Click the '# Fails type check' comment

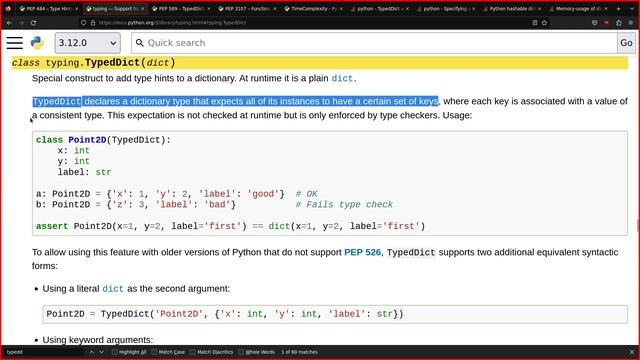point(344,204)
